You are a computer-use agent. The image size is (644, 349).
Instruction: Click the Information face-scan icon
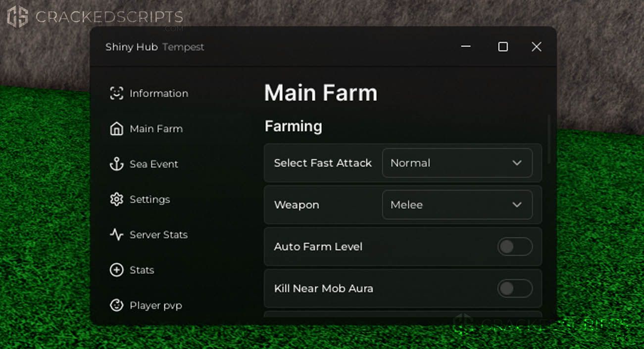[x=116, y=93]
